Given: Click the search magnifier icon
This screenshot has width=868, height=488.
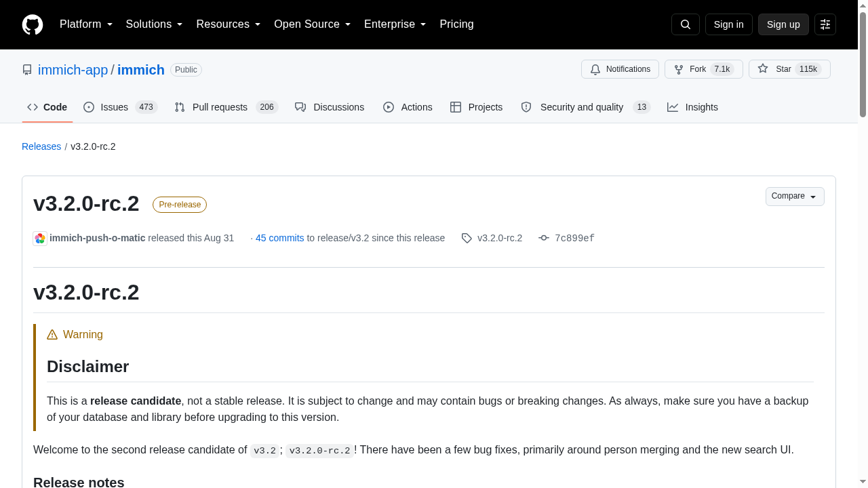Looking at the screenshot, I should [x=685, y=24].
